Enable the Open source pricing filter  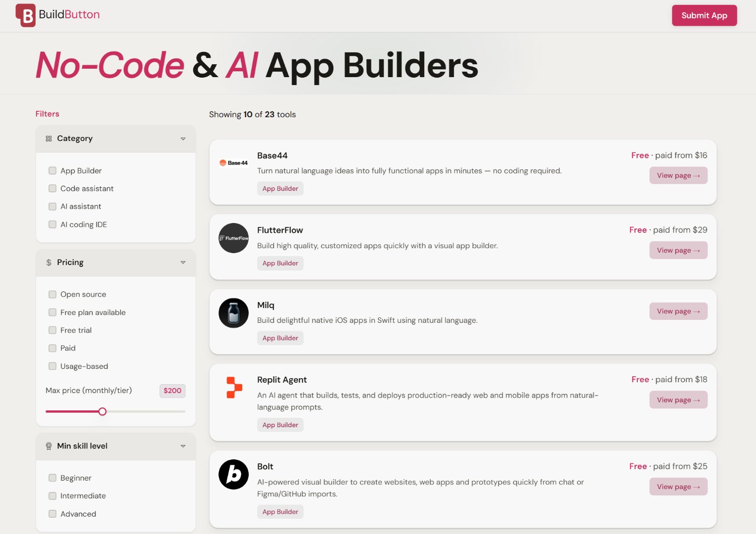52,294
